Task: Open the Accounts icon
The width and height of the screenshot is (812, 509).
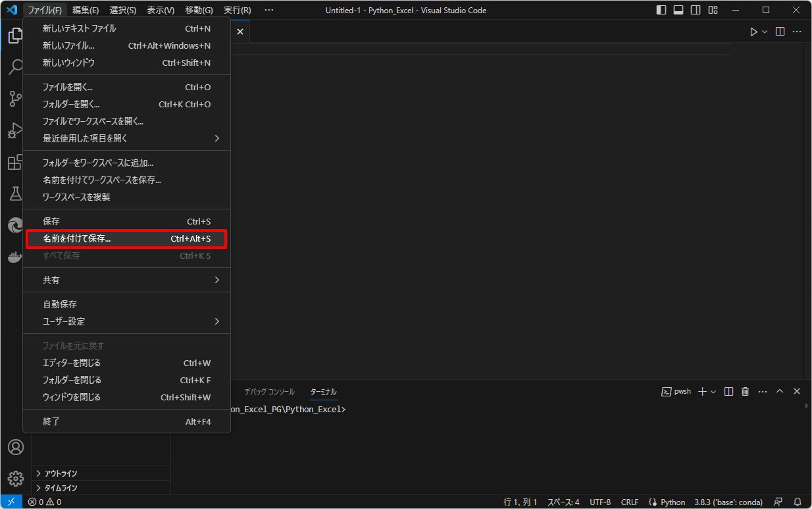Action: coord(15,447)
